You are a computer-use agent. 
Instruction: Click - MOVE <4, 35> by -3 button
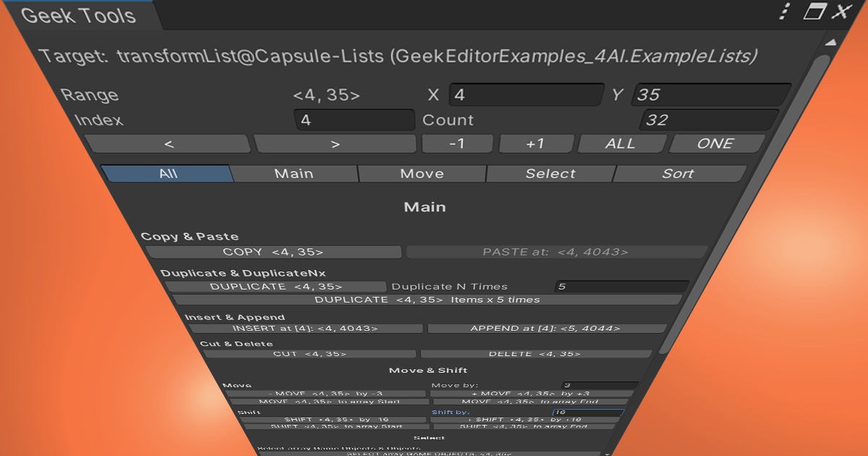325,394
